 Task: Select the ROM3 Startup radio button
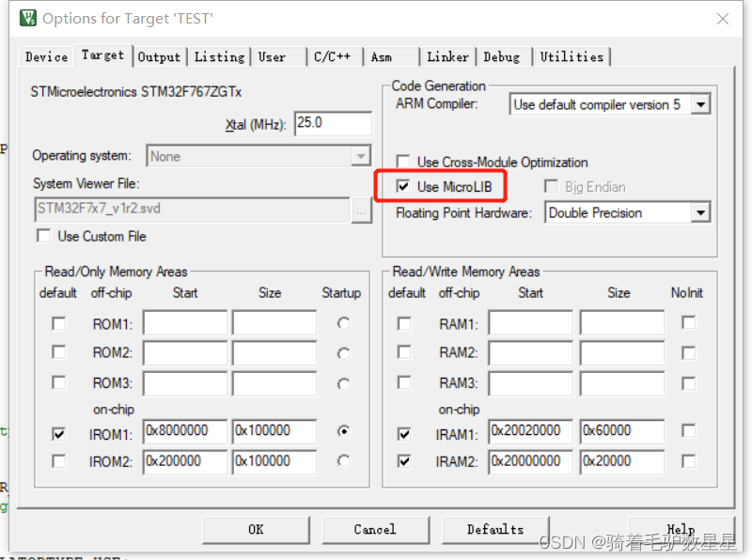[x=343, y=384]
